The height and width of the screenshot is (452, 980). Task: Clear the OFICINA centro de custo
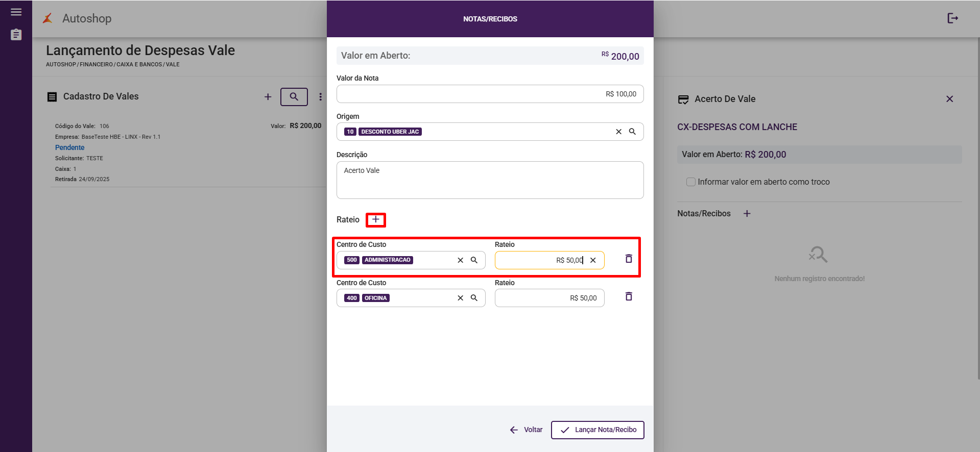click(x=460, y=298)
